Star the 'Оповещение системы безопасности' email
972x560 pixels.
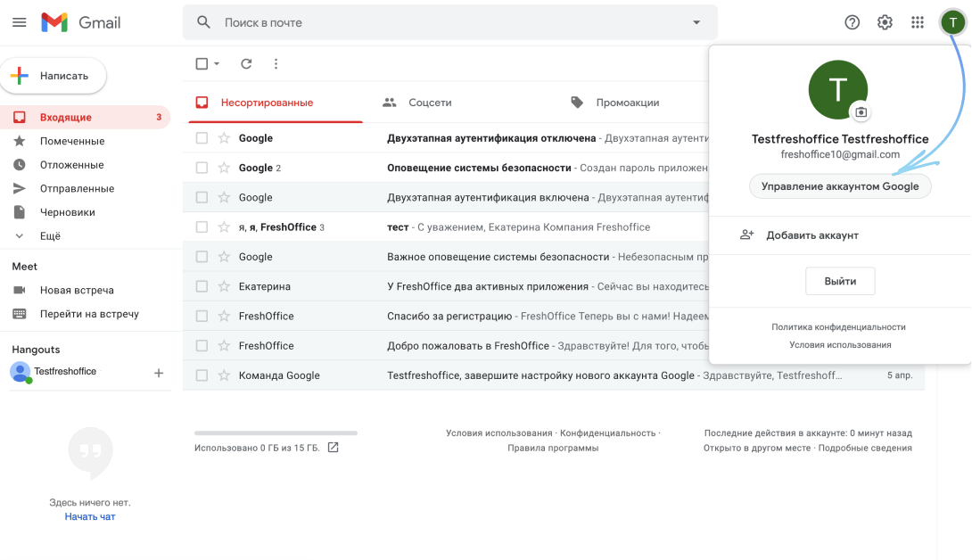tap(224, 168)
